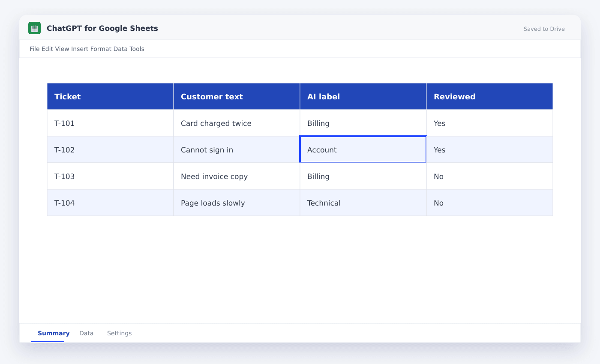This screenshot has height=364, width=600.
Task: Select the Technical label cell
Action: (363, 203)
